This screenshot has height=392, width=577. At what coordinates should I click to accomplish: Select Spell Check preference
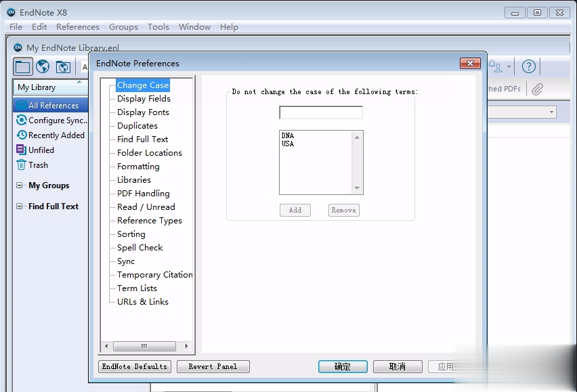click(140, 248)
